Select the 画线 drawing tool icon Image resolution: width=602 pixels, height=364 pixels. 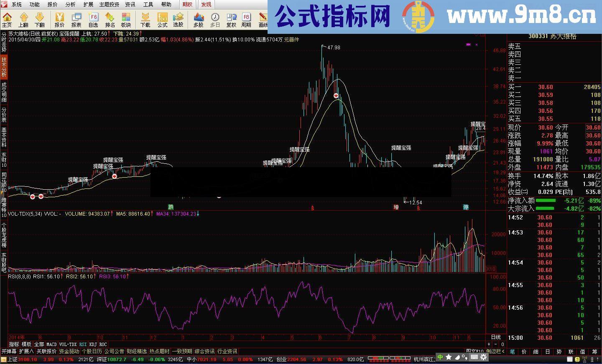pos(264,19)
